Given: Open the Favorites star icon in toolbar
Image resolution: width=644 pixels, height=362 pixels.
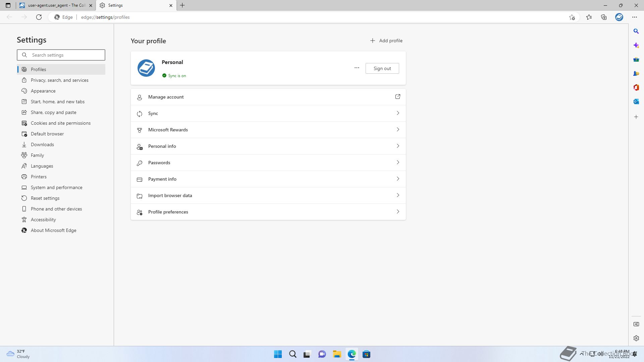Looking at the screenshot, I should pyautogui.click(x=589, y=17).
